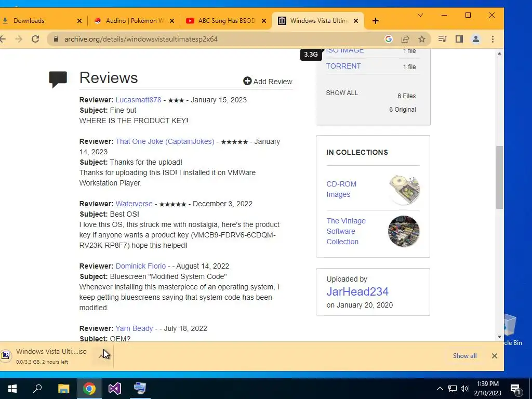532x399 pixels.
Task: Close the Audino Pokémon tab
Action: coord(172,21)
